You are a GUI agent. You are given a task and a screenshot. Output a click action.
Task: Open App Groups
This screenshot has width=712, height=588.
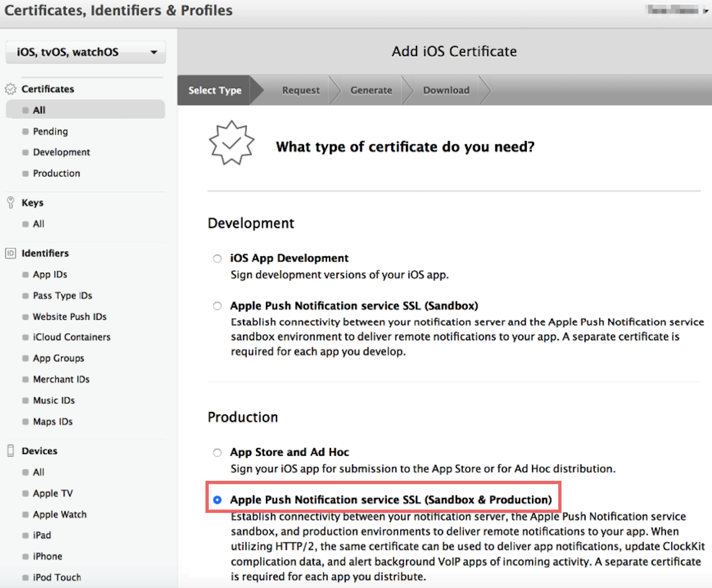58,358
